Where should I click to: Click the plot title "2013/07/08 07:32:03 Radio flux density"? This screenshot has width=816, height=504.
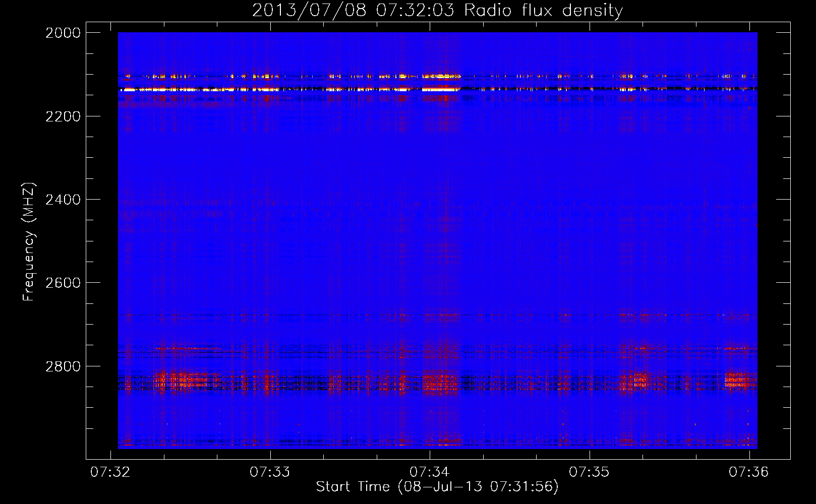(437, 11)
